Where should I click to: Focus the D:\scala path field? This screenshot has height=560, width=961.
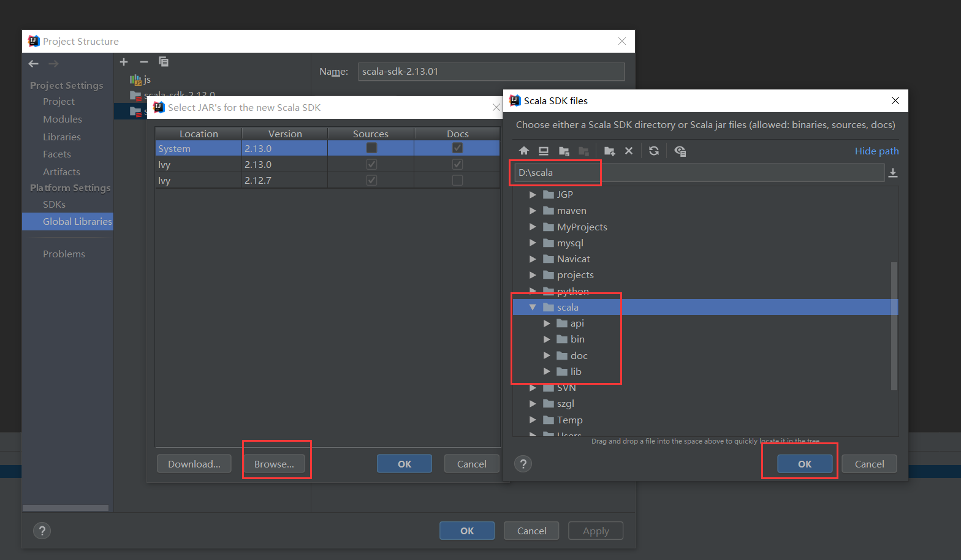699,173
